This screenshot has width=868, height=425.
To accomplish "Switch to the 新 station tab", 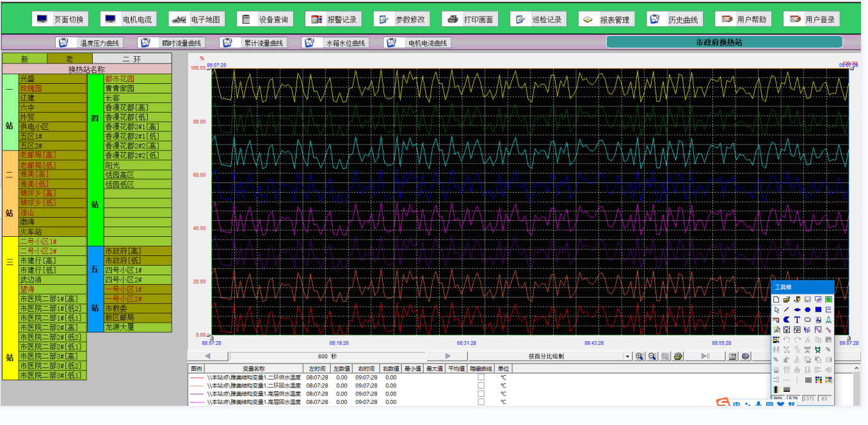I will coord(24,59).
